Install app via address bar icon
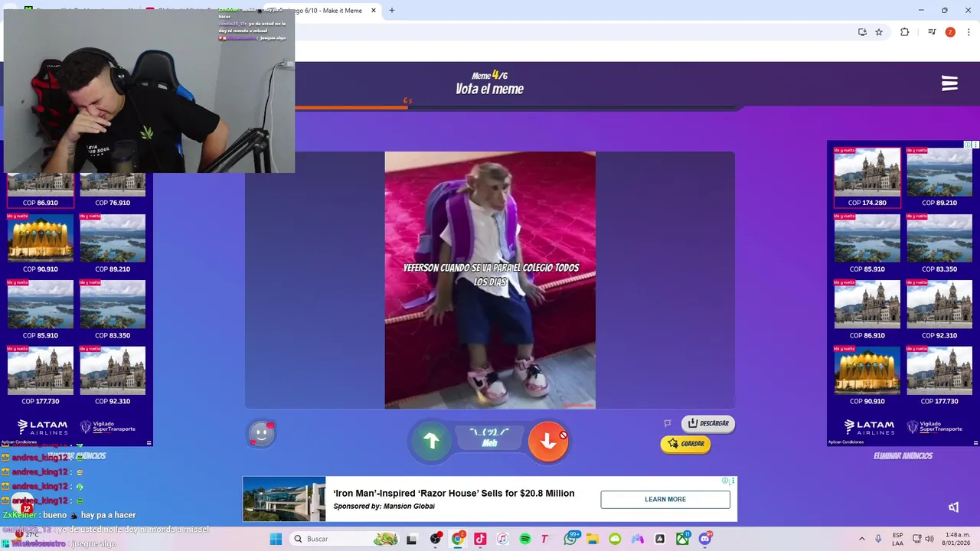Screen dimensions: 980x551 click(x=862, y=32)
